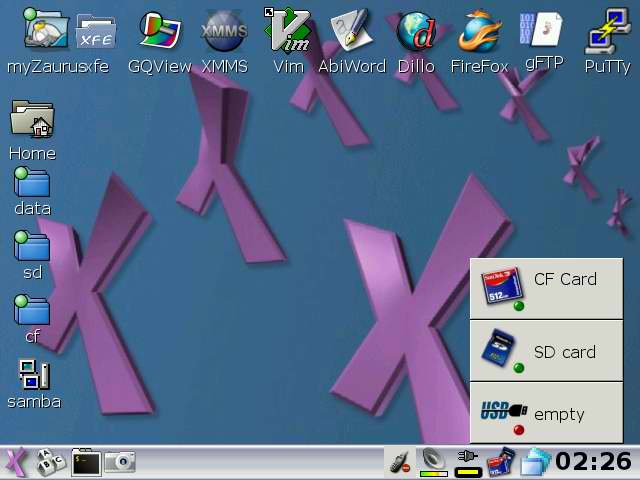Screen dimensions: 640x480
Task: Launch AbiWord word processor
Action: click(x=351, y=33)
